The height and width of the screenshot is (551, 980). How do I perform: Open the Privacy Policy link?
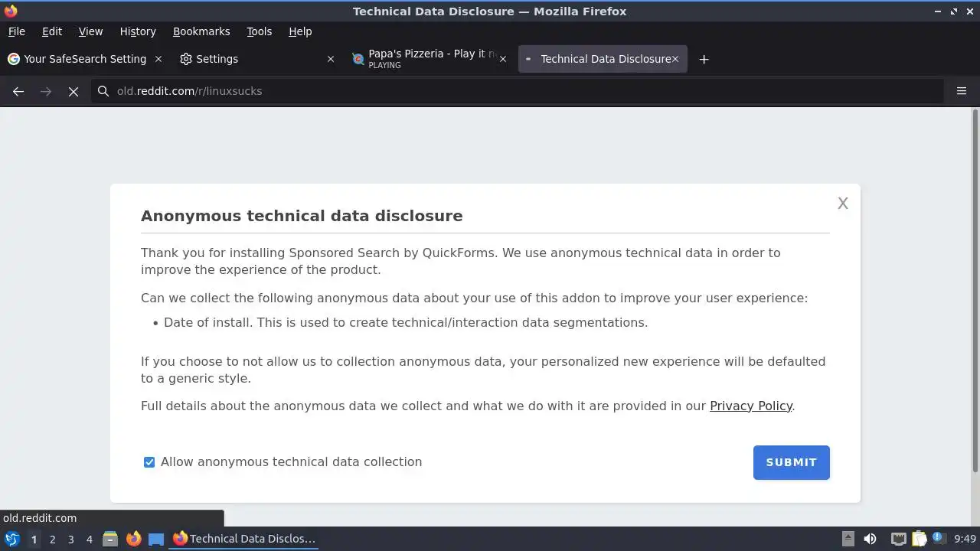[750, 406]
